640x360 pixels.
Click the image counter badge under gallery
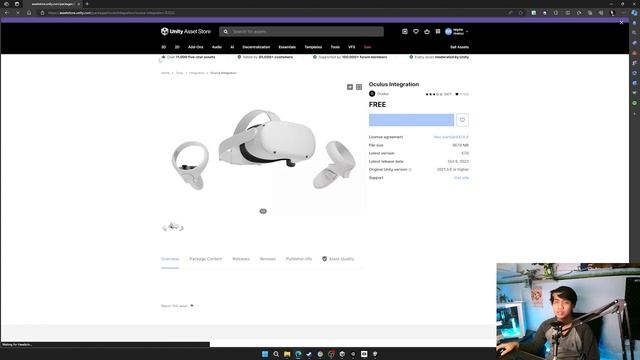click(263, 211)
